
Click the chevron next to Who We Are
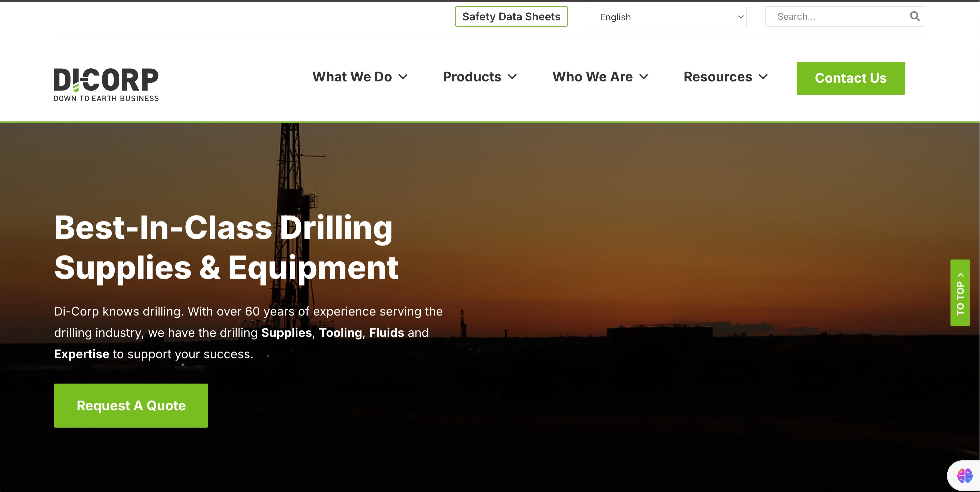point(644,77)
